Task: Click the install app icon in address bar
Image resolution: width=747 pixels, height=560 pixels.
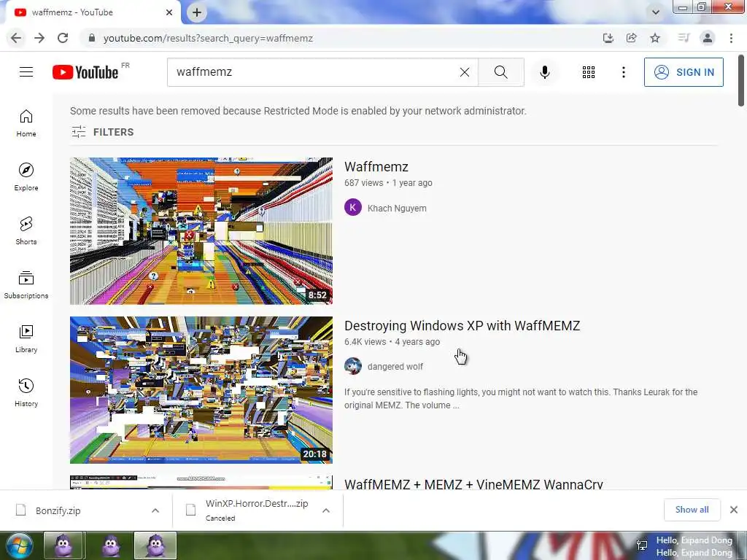Action: tap(608, 38)
